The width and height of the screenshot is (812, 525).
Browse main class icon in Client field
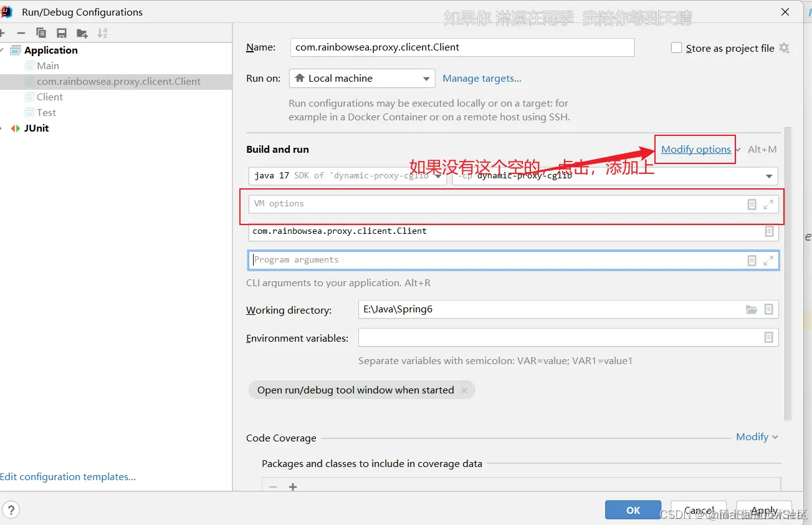[770, 231]
